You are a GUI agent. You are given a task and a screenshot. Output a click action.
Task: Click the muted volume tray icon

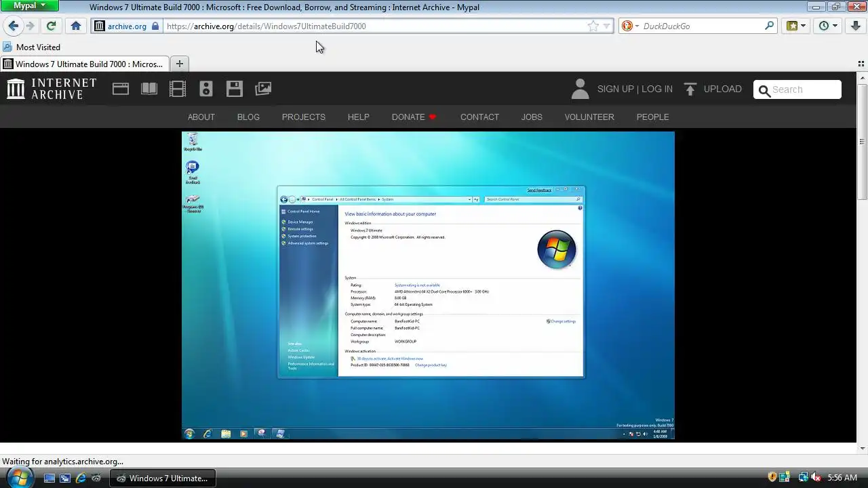coord(816,477)
